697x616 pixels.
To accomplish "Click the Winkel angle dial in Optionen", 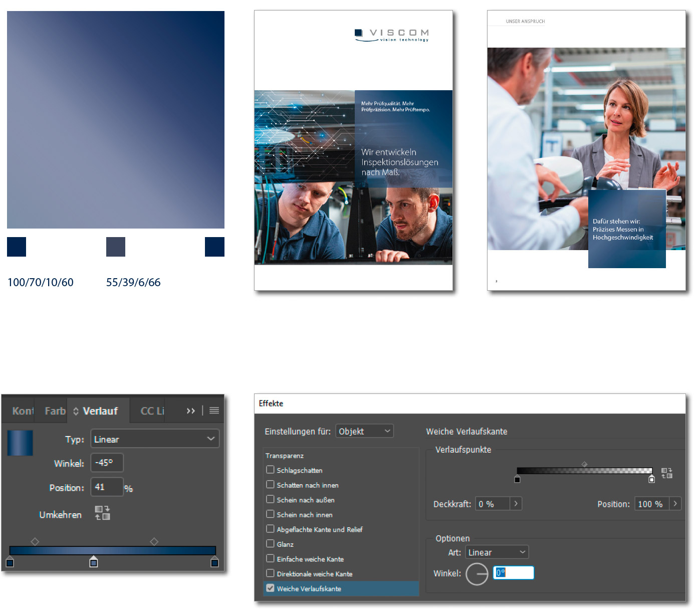I will (x=477, y=574).
